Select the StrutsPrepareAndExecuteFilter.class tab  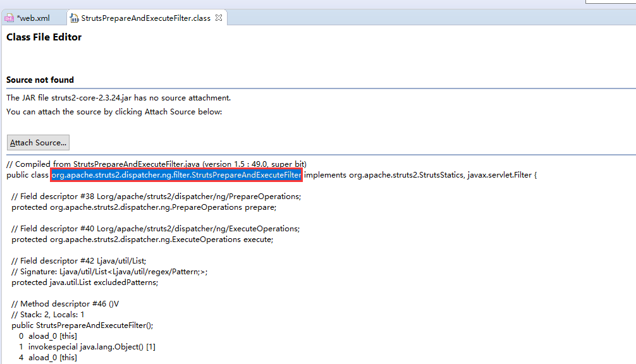point(145,18)
